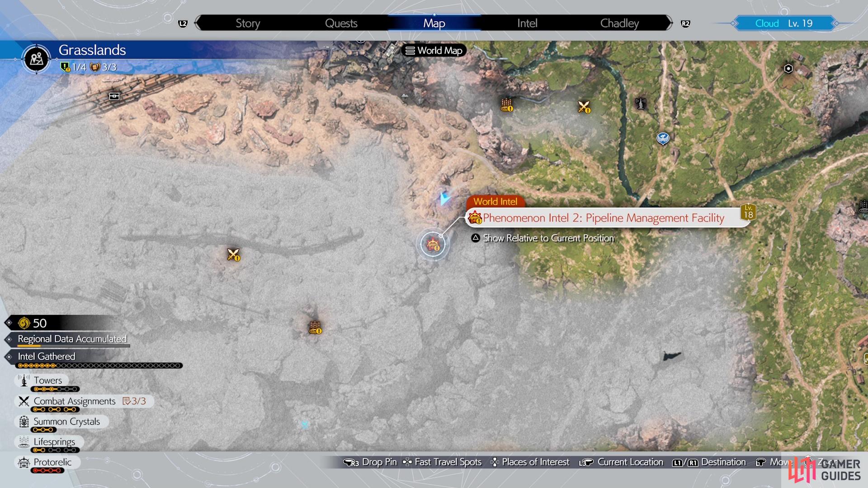The height and width of the screenshot is (488, 868).
Task: Click the L2 previous-tab button
Action: click(x=183, y=23)
